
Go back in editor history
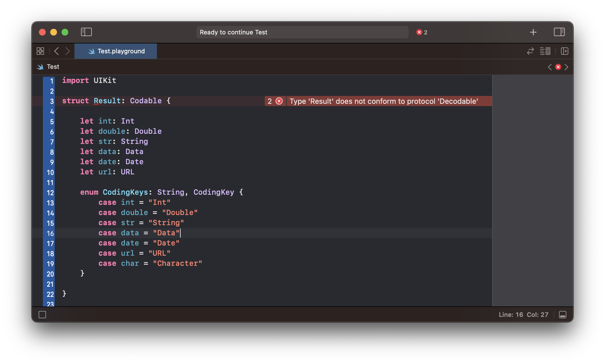[x=56, y=51]
